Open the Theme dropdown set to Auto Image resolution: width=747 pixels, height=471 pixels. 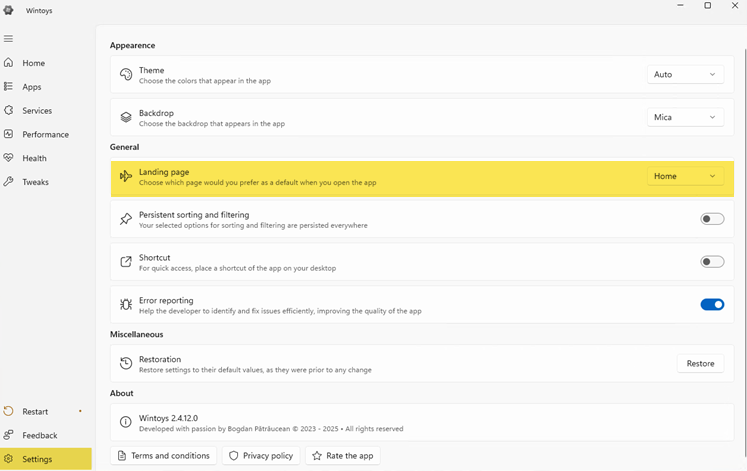click(685, 75)
